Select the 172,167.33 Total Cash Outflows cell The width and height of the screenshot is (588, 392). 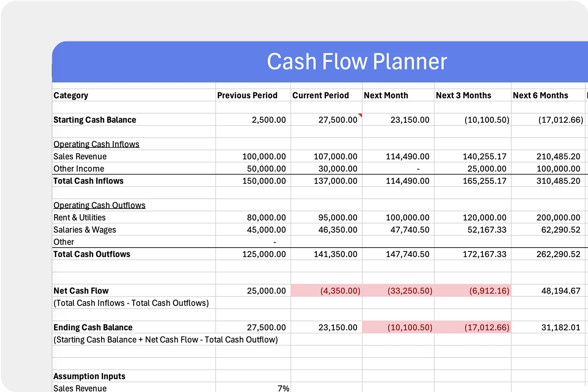coord(472,254)
